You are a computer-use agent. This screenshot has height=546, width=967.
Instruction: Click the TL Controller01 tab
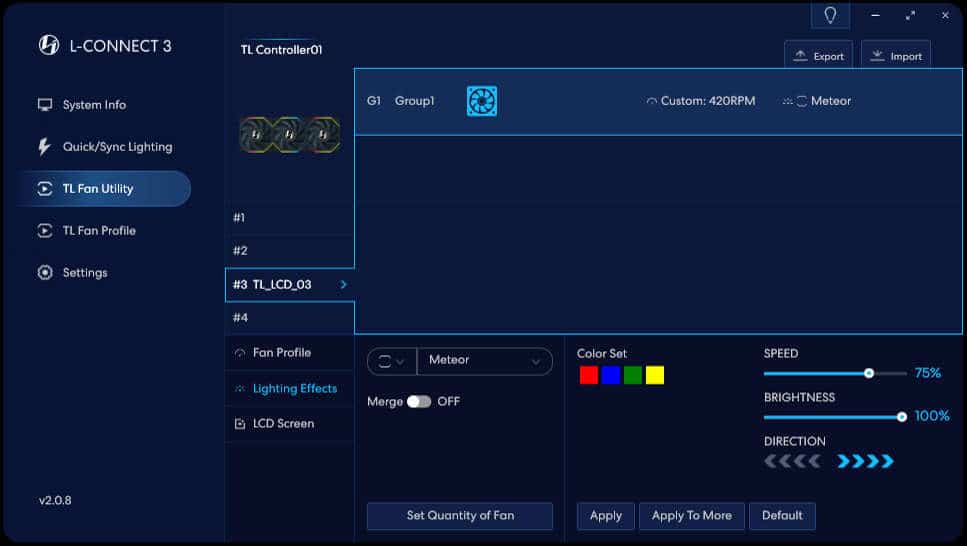[281, 49]
